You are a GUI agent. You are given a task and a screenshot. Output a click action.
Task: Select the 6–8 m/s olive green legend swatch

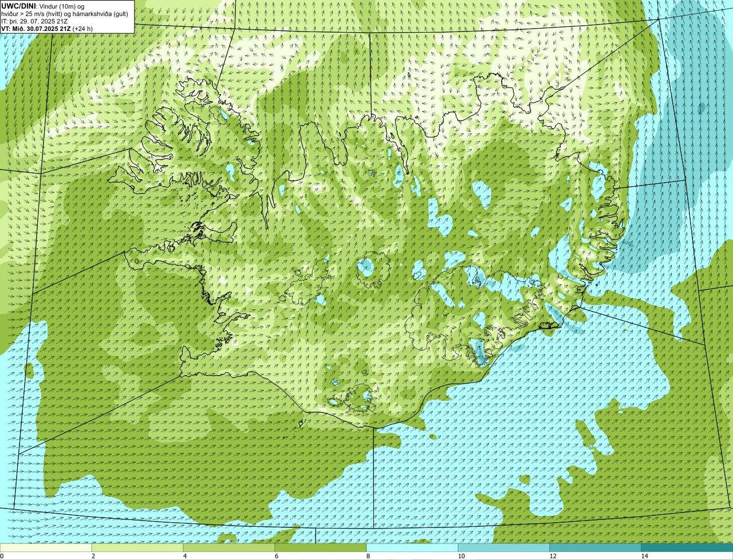321,547
